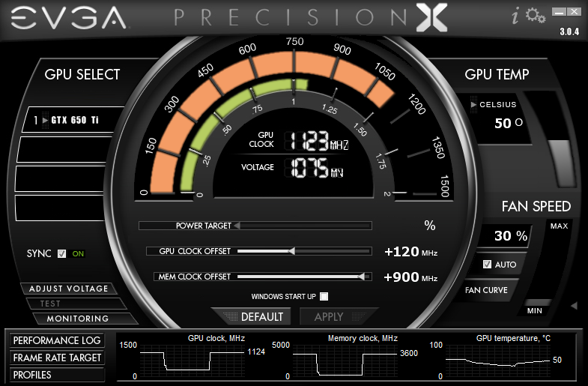Click arrow beside GTX 650 Ti
Viewport: 588px width, 386px height.
click(x=46, y=121)
